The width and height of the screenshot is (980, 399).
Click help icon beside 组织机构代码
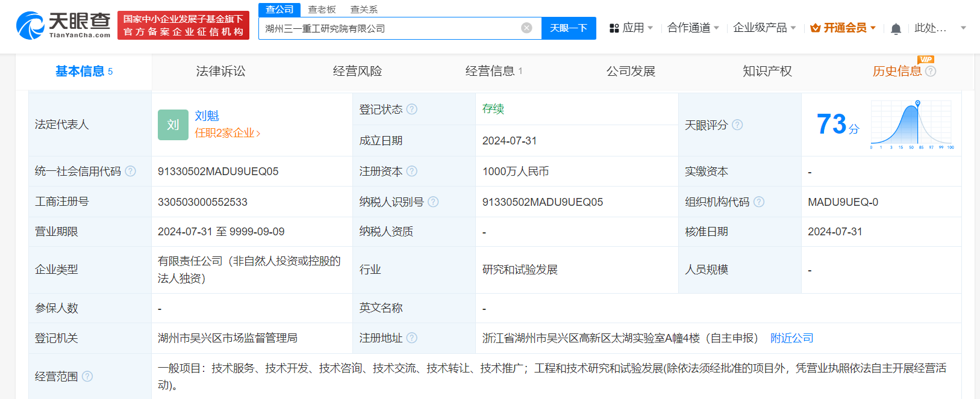[759, 202]
